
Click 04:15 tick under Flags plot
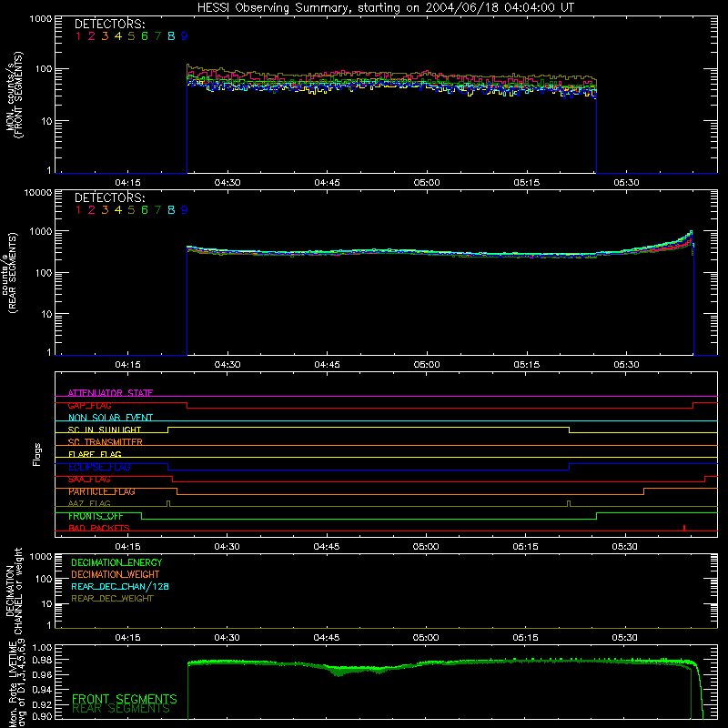(x=127, y=547)
